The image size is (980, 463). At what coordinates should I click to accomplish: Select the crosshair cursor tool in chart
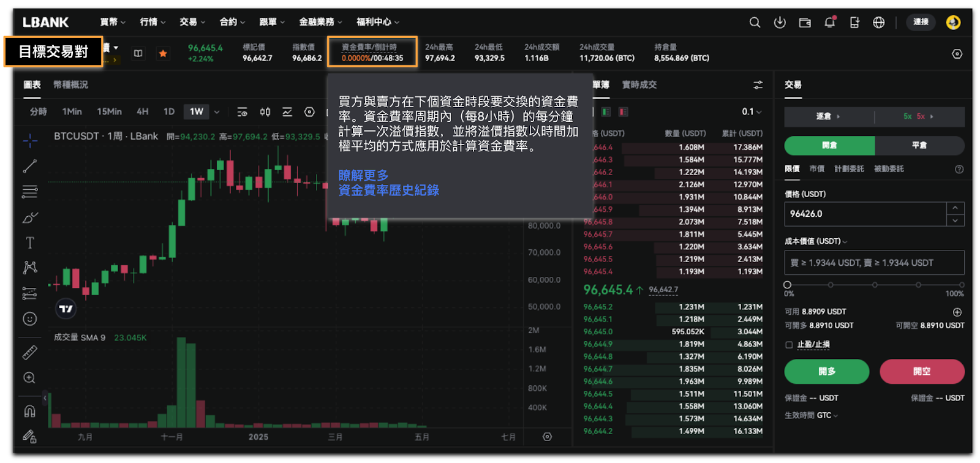[x=30, y=141]
